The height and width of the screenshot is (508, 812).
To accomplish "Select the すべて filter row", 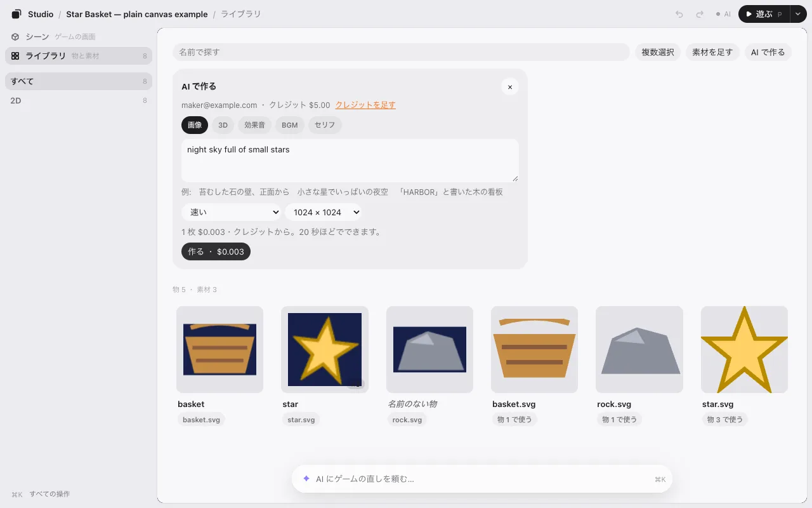I will click(x=79, y=81).
